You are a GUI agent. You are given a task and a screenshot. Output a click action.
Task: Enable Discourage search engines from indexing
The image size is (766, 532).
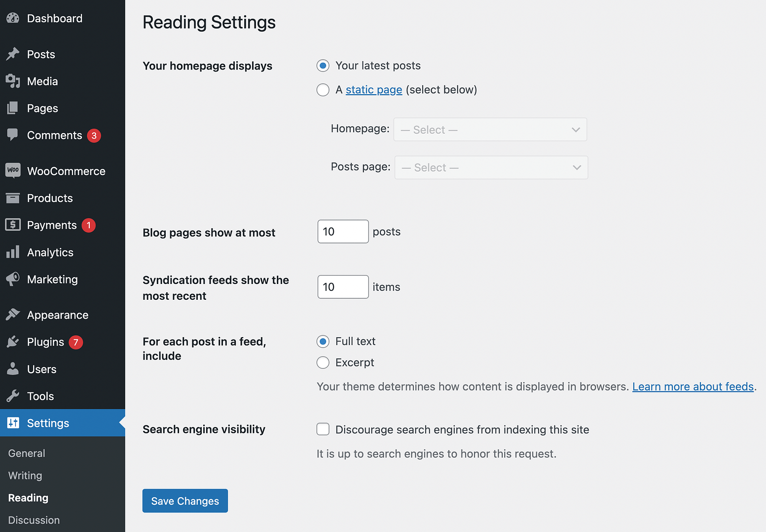323,429
